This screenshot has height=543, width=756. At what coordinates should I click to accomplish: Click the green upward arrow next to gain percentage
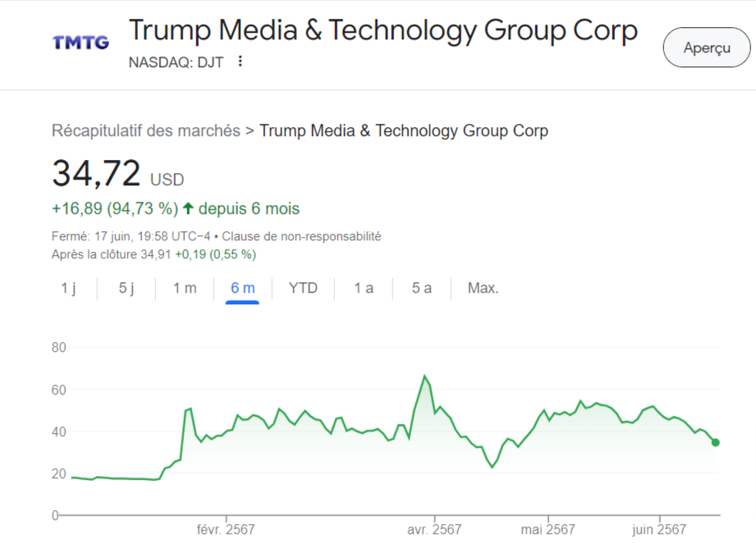[188, 209]
